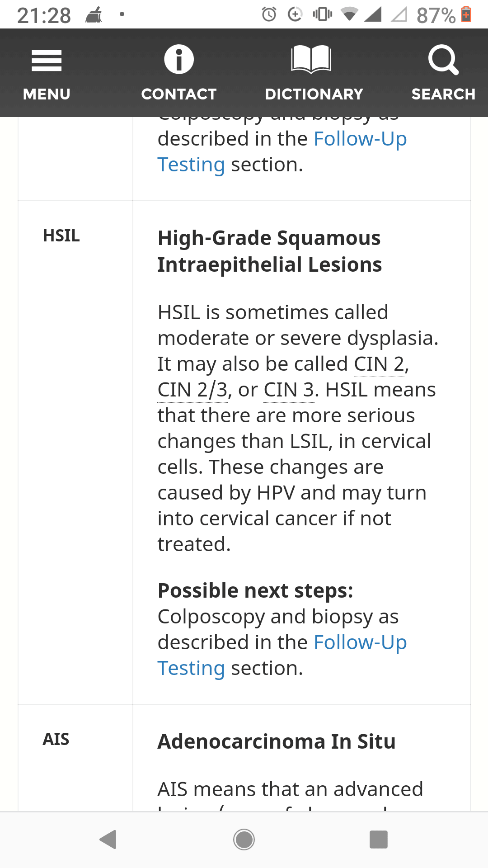Screen dimensions: 488x868
Task: Open the hamburger Menu icon
Action: (x=47, y=60)
